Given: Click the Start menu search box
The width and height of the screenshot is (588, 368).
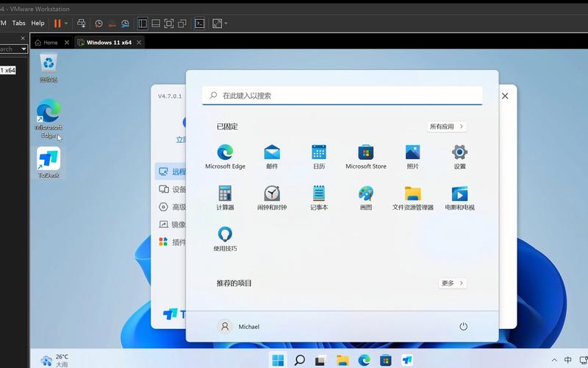Looking at the screenshot, I should 342,96.
